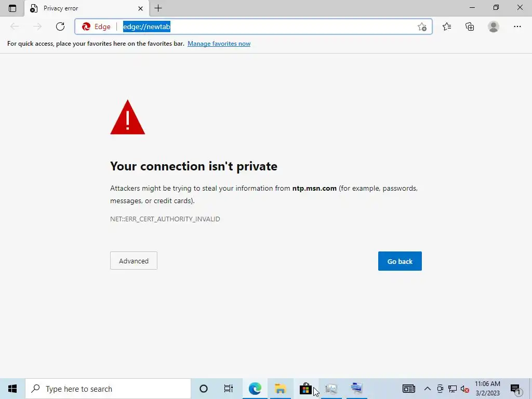Open the user profile avatar

[494, 26]
